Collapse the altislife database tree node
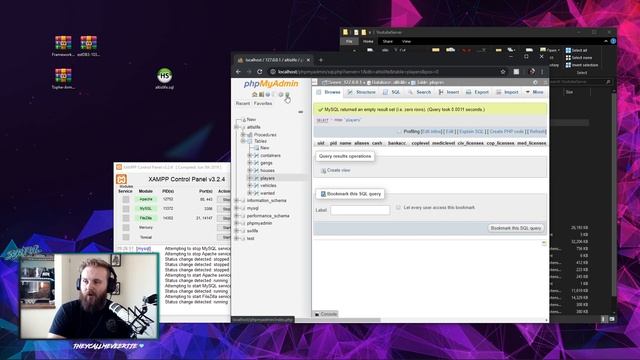Image resolution: width=640 pixels, height=360 pixels. click(237, 127)
